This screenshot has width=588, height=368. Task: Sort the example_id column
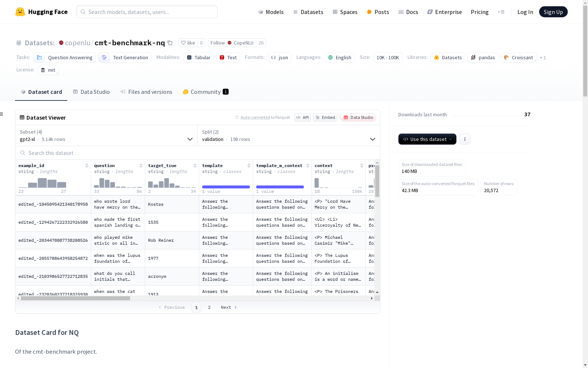87,166
